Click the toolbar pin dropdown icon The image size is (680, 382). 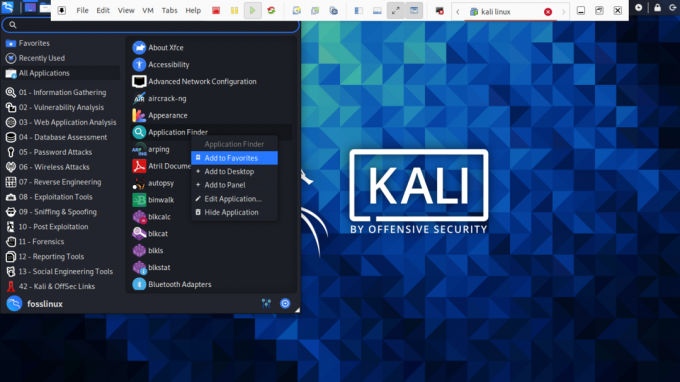62,10
